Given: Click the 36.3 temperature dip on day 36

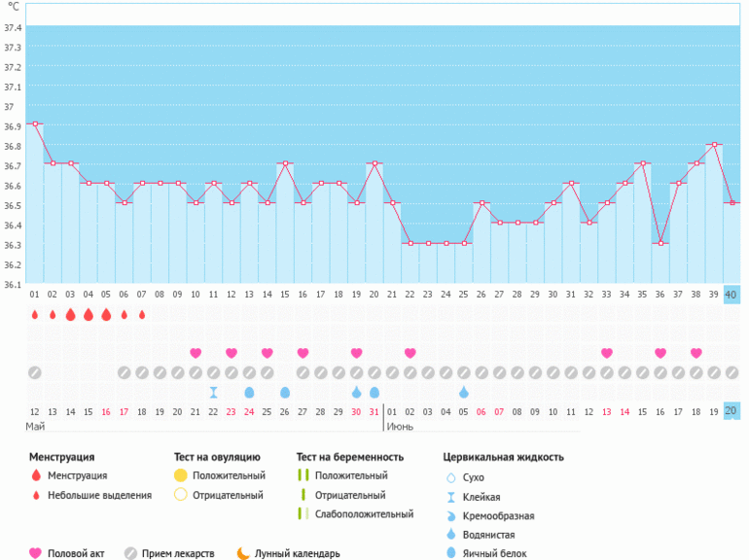Looking at the screenshot, I should coord(660,243).
